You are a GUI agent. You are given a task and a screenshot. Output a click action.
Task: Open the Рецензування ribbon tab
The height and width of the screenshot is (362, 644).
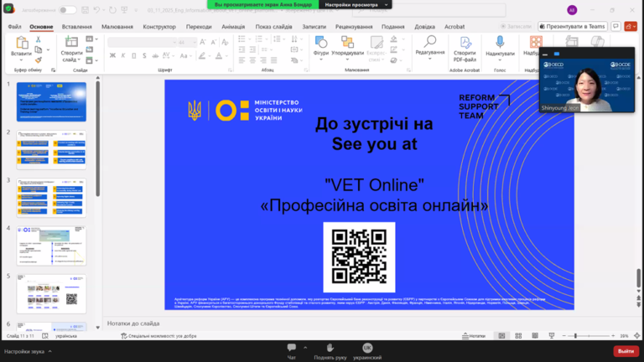354,27
